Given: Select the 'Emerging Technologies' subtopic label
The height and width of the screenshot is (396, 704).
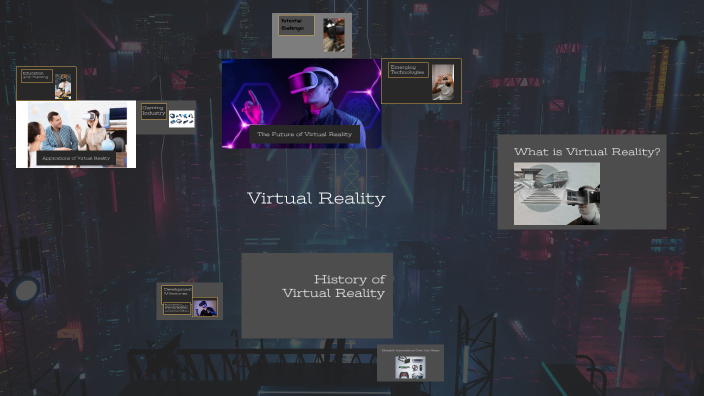Looking at the screenshot, I should 408,70.
